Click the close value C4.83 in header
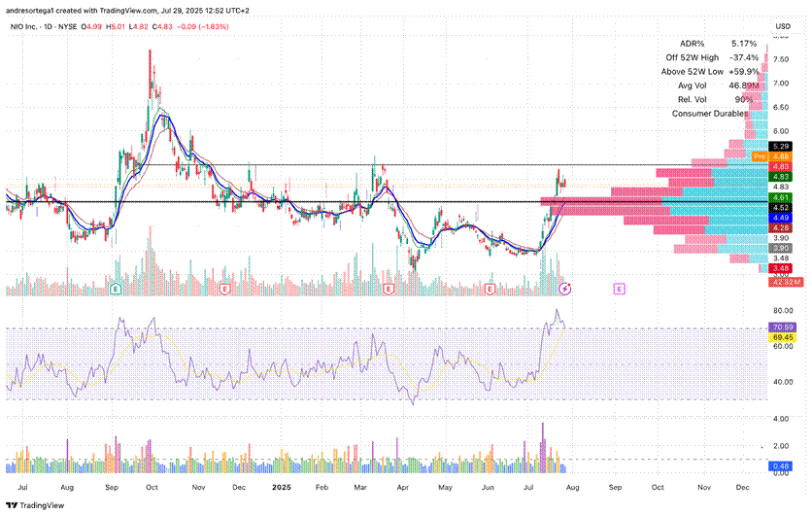The width and height of the screenshot is (812, 516). pyautogui.click(x=162, y=26)
